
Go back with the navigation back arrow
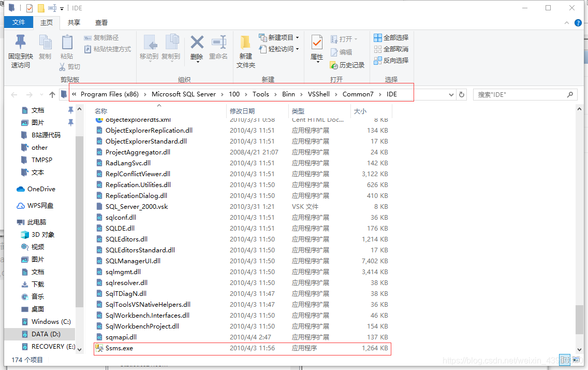(x=14, y=94)
